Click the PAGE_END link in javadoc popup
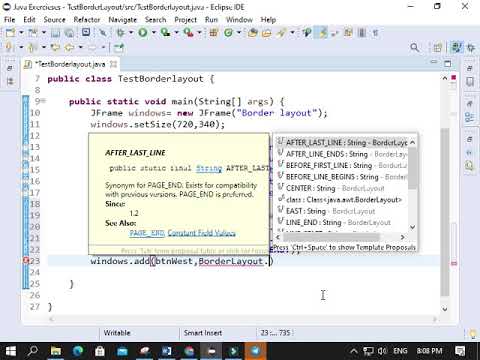480x360 pixels. [x=147, y=233]
